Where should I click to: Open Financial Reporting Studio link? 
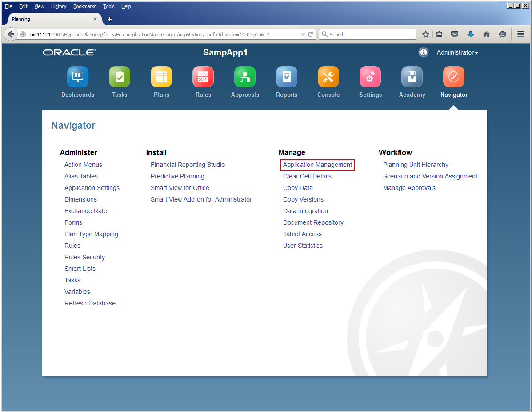point(188,165)
